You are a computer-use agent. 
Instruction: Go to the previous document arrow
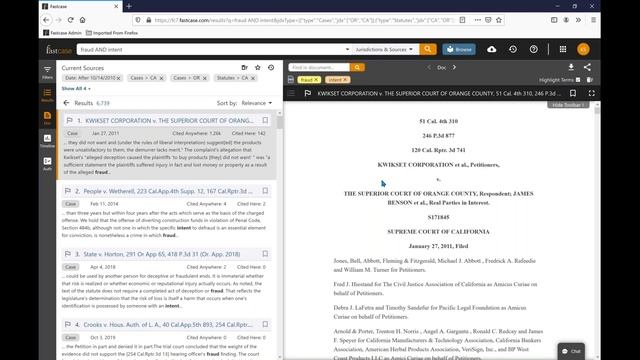pyautogui.click(x=429, y=67)
